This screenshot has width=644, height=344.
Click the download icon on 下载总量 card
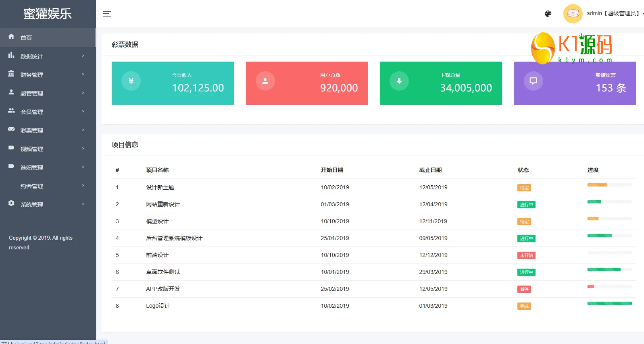click(x=399, y=81)
